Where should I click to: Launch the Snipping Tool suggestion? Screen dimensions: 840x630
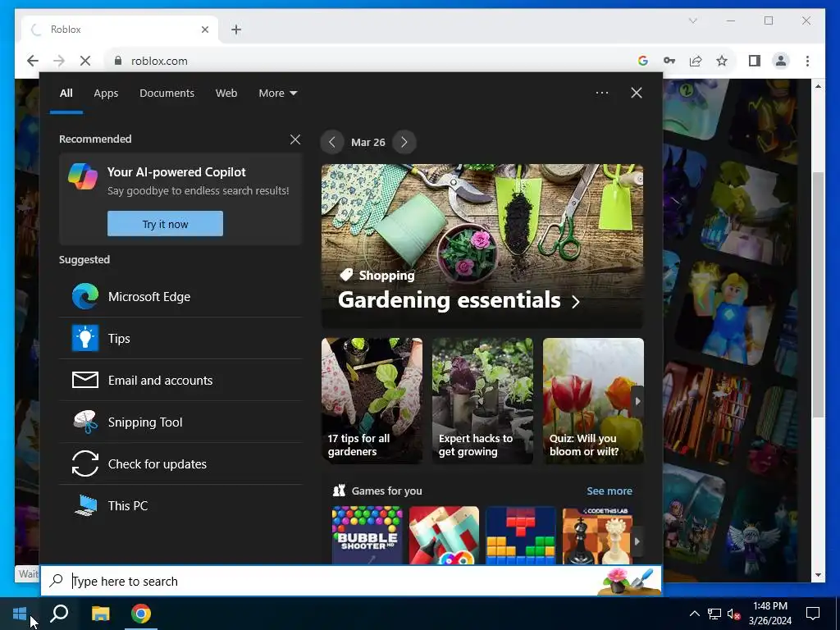tap(180, 422)
